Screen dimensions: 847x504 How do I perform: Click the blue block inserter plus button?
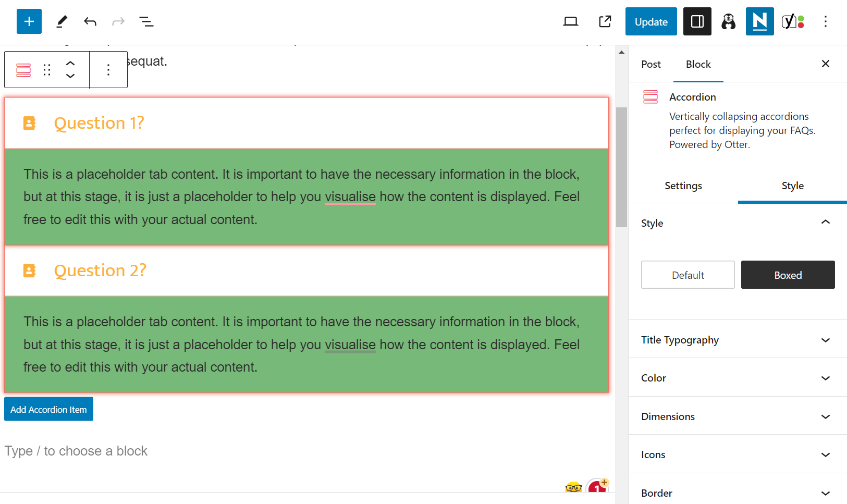click(x=29, y=21)
